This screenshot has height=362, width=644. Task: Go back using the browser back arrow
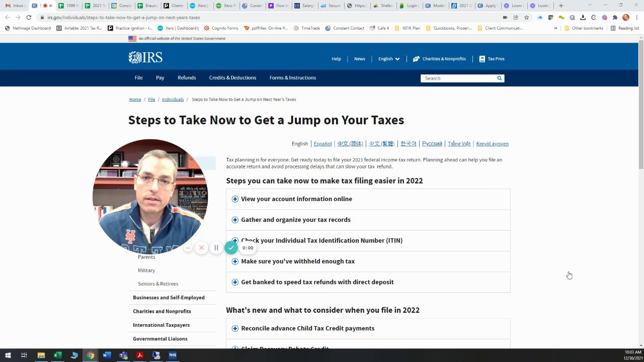[x=8, y=18]
